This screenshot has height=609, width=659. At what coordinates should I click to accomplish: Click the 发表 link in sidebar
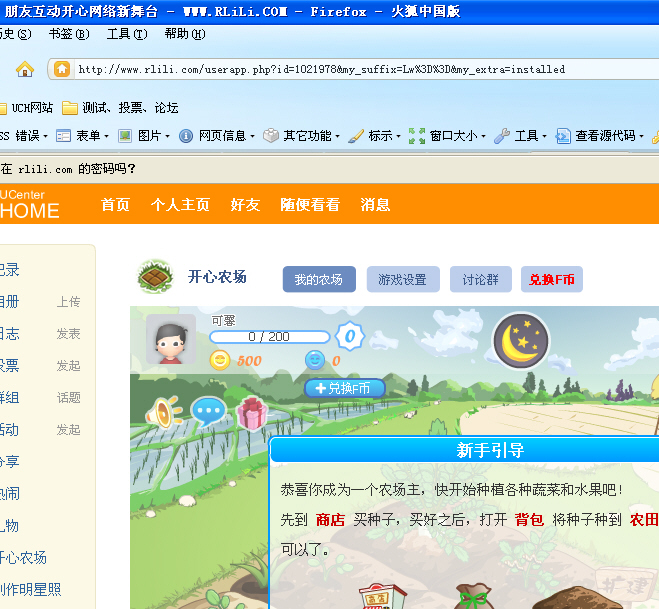[69, 334]
